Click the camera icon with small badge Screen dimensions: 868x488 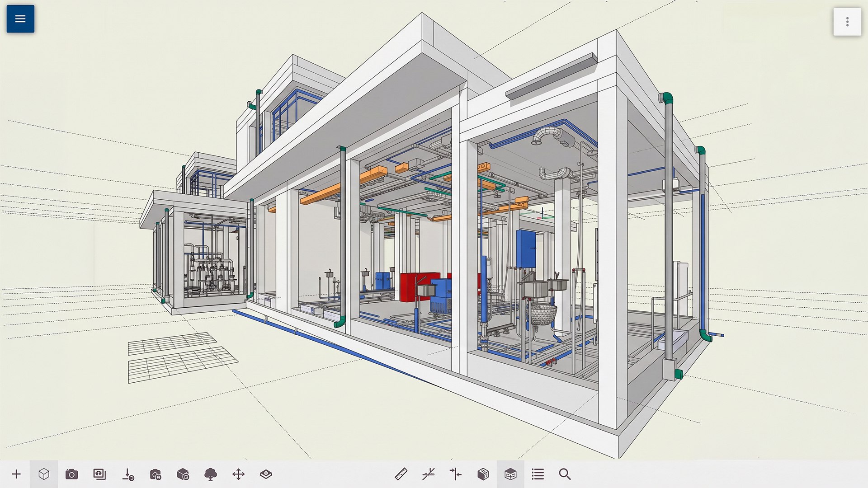[156, 474]
